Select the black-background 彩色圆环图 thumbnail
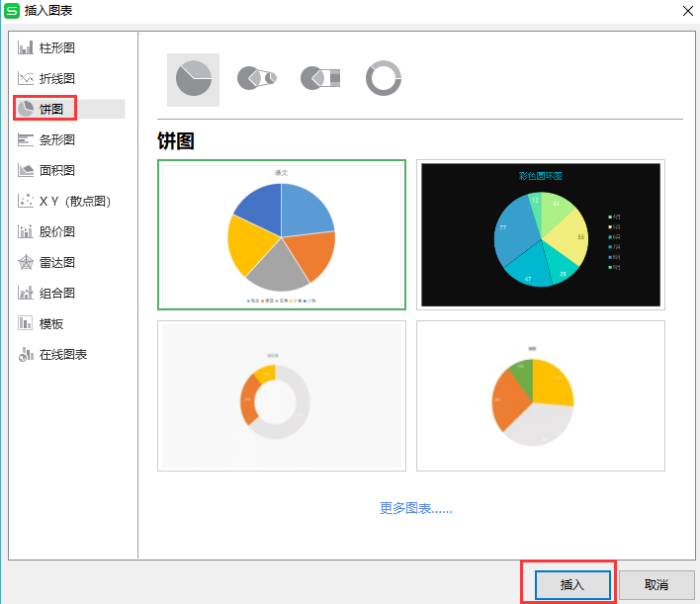This screenshot has height=604, width=700. [x=540, y=235]
